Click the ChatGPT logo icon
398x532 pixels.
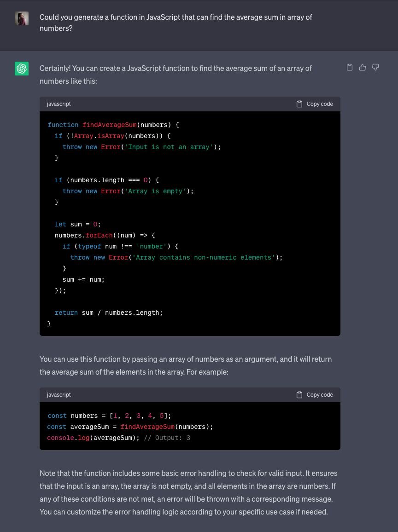click(x=21, y=69)
